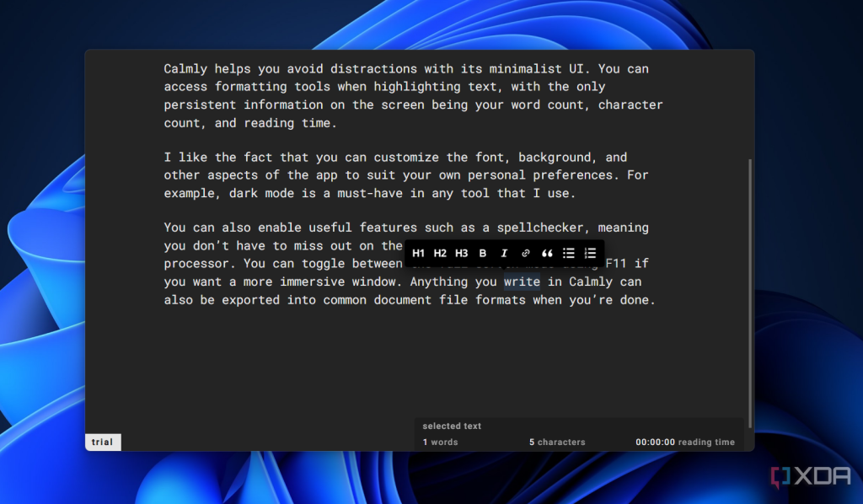Place cursor on the word "Calmly" in first line
The height and width of the screenshot is (504, 863).
tap(185, 69)
